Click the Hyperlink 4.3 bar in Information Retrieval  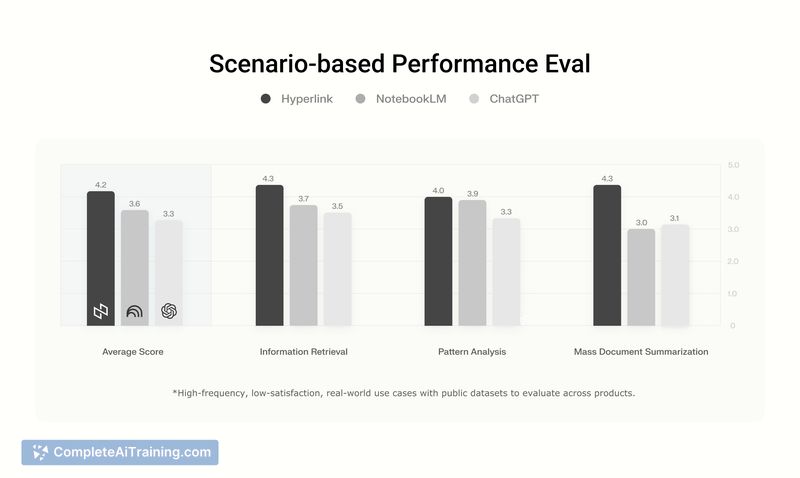(x=269, y=256)
